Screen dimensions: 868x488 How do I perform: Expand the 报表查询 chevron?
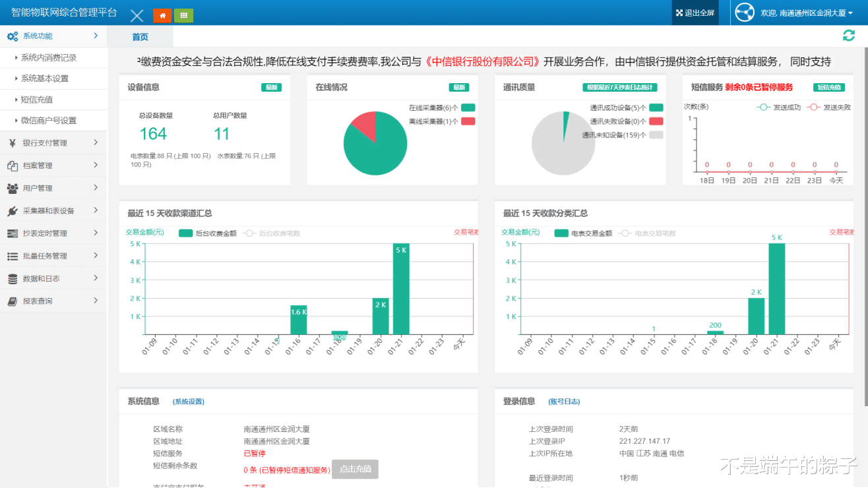pos(96,300)
